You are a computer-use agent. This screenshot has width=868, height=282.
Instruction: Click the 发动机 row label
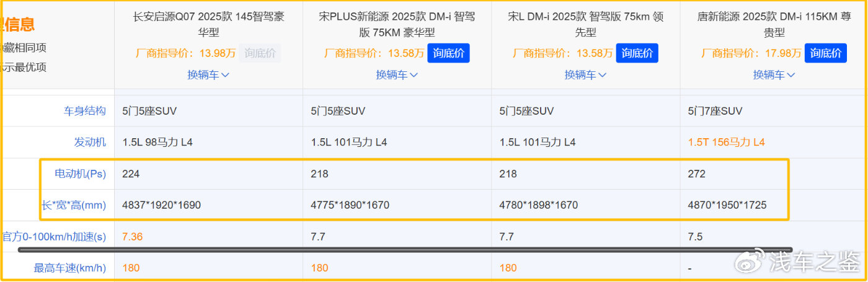(90, 142)
